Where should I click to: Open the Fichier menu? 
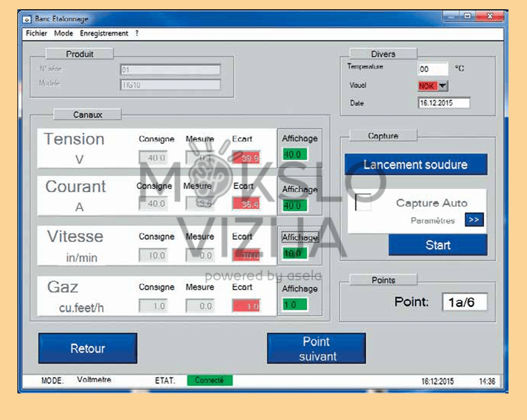[36, 34]
